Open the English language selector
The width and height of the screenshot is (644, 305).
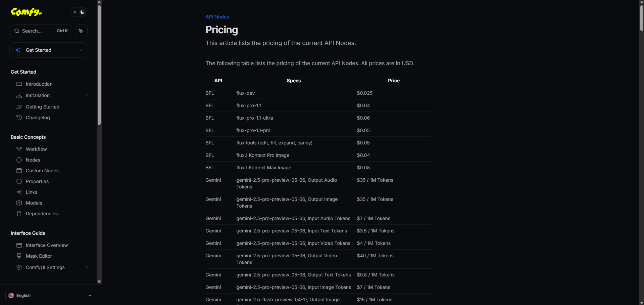coord(51,296)
